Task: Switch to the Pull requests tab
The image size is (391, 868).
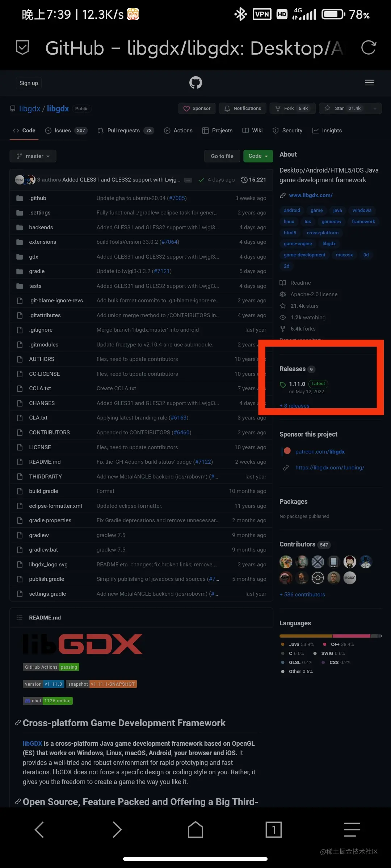Action: (126, 131)
